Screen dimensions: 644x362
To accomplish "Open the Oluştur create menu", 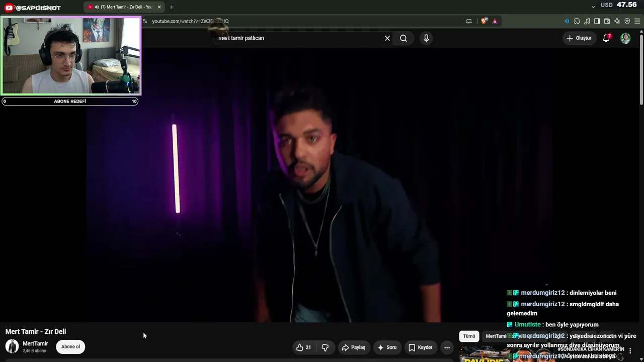I will [579, 38].
